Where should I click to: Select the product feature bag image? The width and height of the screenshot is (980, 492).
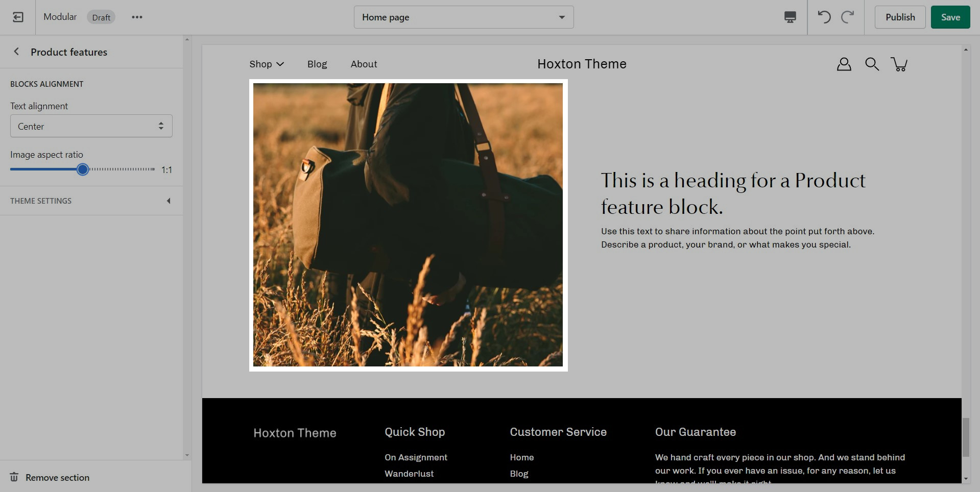tap(408, 225)
